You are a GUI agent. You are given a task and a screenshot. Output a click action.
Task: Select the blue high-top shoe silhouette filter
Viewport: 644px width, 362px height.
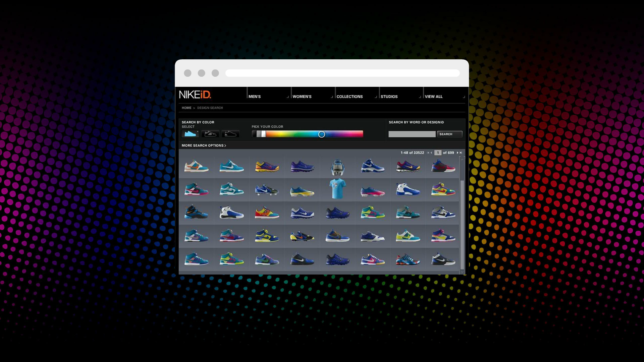[190, 134]
